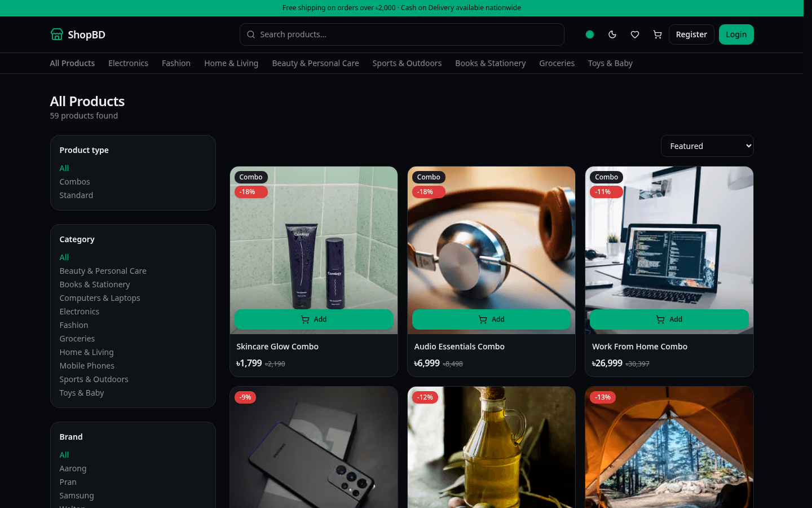Open Home & Living nav tab

(231, 63)
